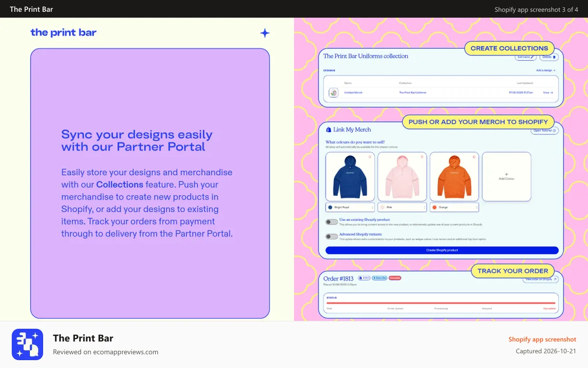Click the red order status progress bar
This screenshot has width=588, height=368.
[441, 303]
